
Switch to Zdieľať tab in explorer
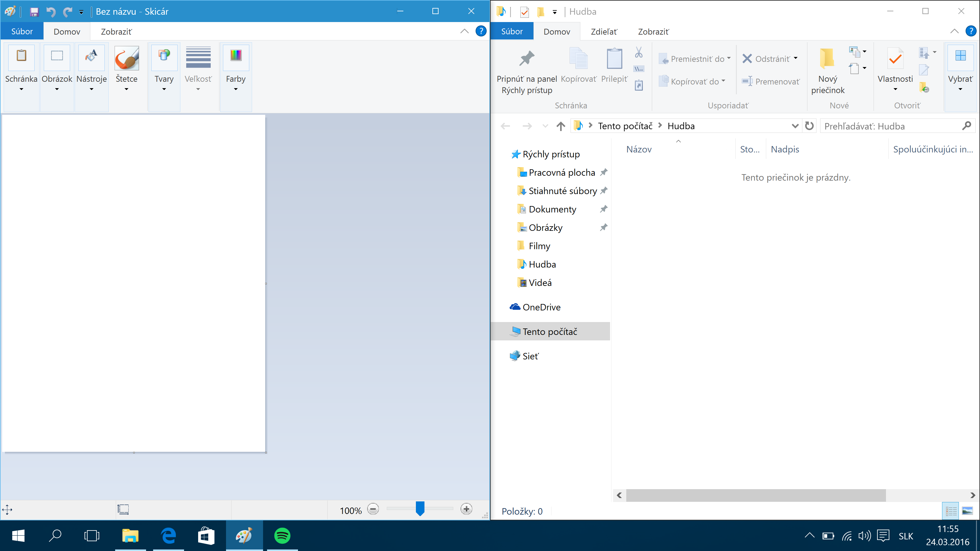pyautogui.click(x=604, y=32)
